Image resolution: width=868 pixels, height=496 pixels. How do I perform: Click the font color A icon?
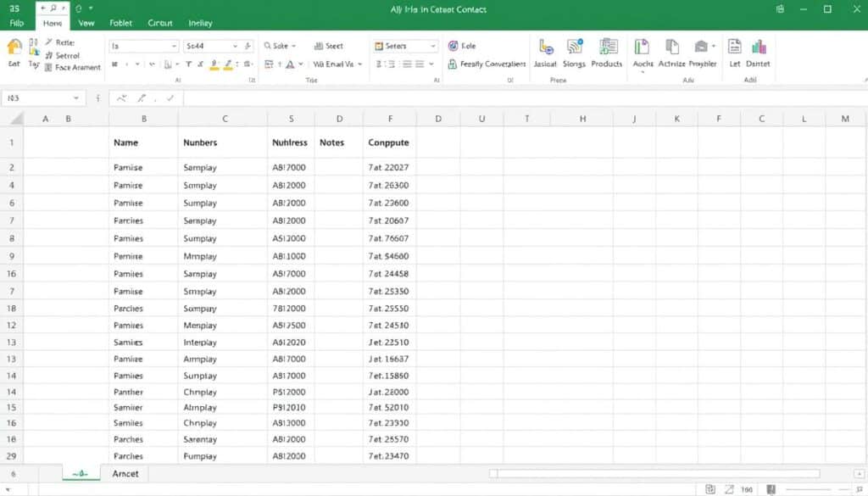coord(290,64)
